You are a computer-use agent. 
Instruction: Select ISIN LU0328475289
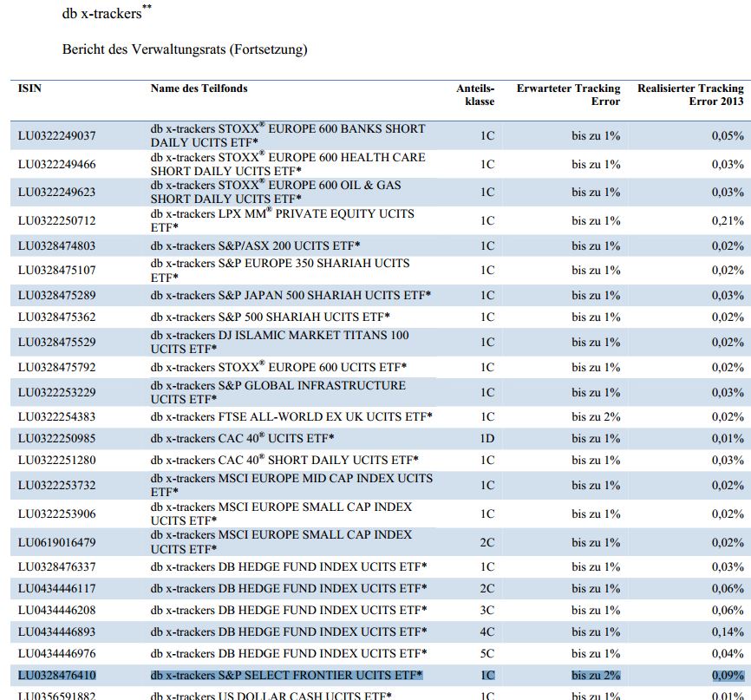pyautogui.click(x=57, y=295)
